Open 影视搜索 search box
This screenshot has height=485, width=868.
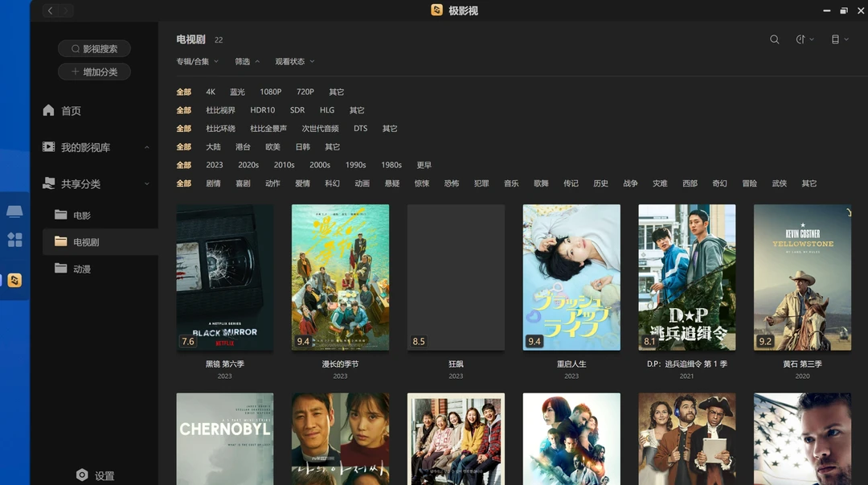[x=94, y=49]
